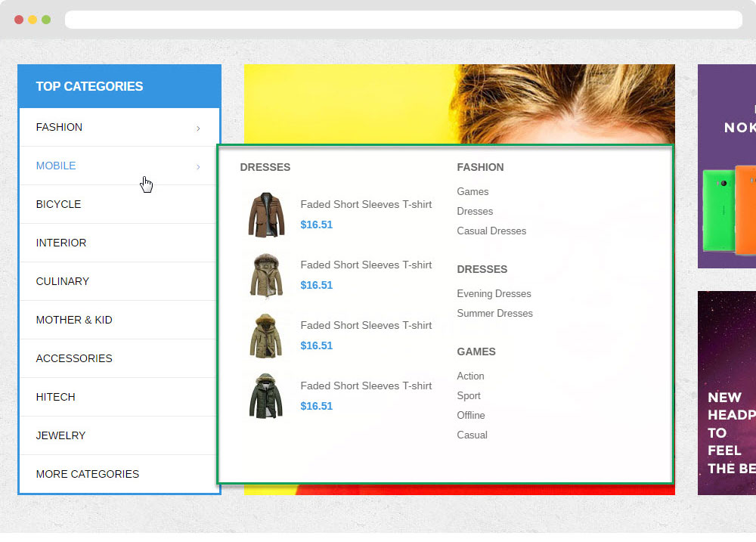Viewport: 756px width, 542px height.
Task: Click the olive parka third product image
Action: click(265, 336)
